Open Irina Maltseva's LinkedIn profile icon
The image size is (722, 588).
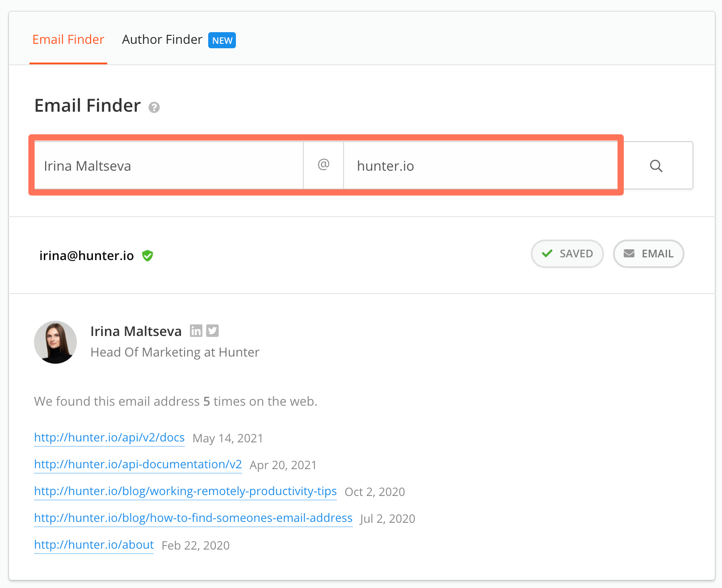[196, 331]
